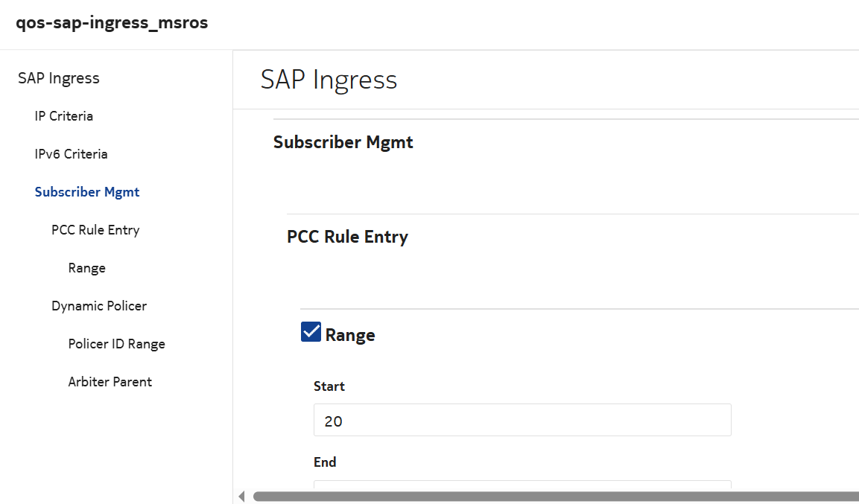
Task: Open SAP Ingress in the sidebar
Action: click(59, 78)
